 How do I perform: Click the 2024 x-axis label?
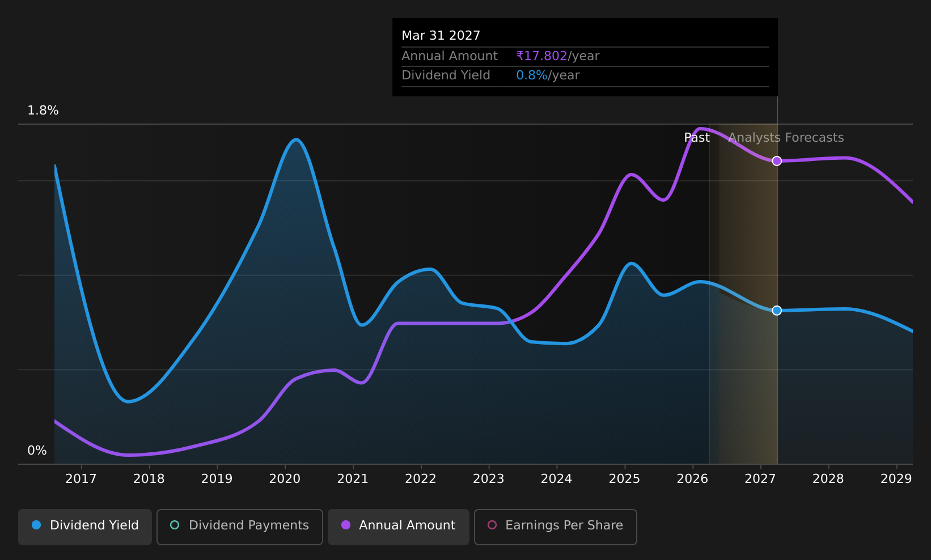click(x=557, y=479)
